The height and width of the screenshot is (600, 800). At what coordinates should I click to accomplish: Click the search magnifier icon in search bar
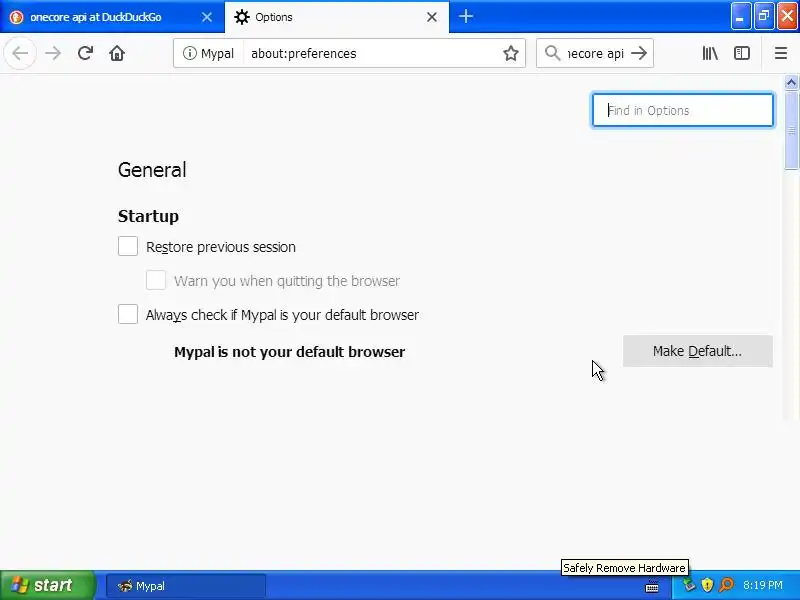point(553,53)
